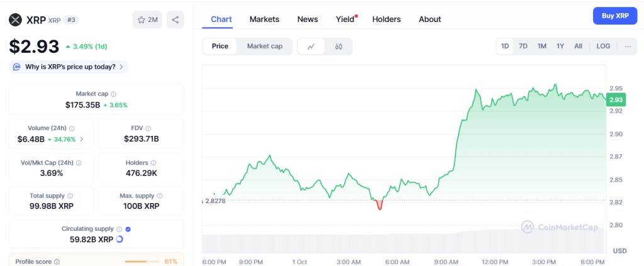Screen dimensions: 644x266
Task: Switch to the Holders tab
Action: (x=386, y=19)
